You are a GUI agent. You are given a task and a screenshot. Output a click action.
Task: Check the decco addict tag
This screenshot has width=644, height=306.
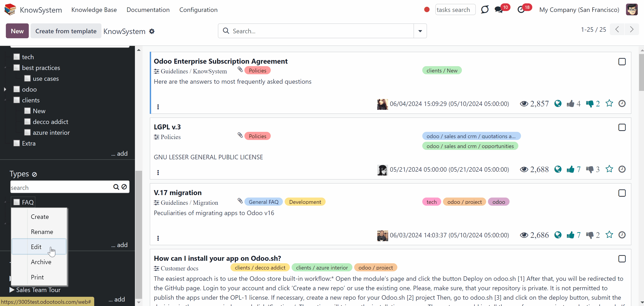[x=27, y=121]
